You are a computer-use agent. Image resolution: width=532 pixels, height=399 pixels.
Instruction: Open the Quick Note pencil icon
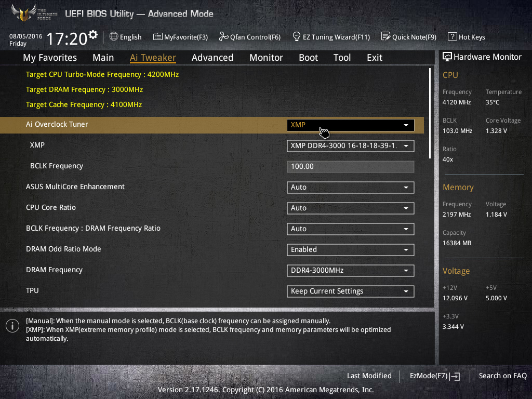[x=385, y=37]
